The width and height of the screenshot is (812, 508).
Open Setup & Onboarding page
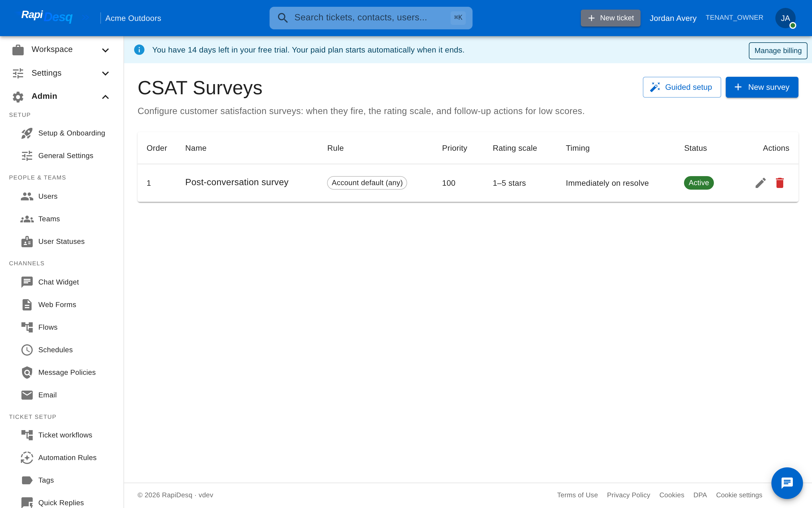point(62,133)
